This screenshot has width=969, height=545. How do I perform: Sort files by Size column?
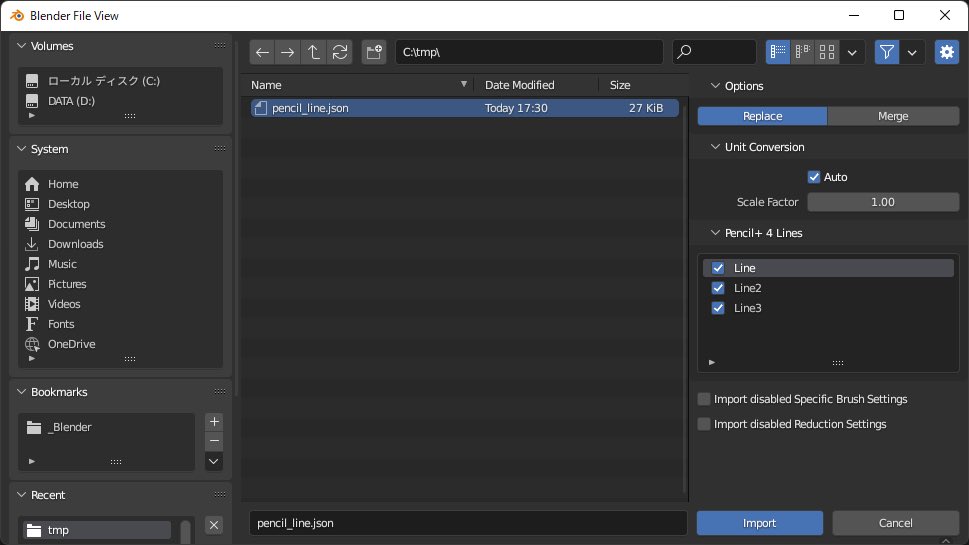643,85
